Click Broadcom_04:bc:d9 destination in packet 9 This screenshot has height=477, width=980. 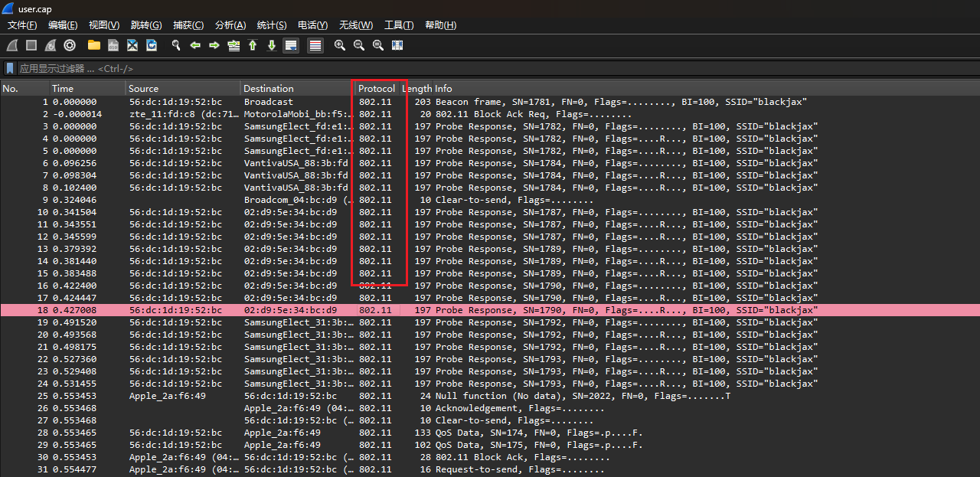[x=299, y=200]
